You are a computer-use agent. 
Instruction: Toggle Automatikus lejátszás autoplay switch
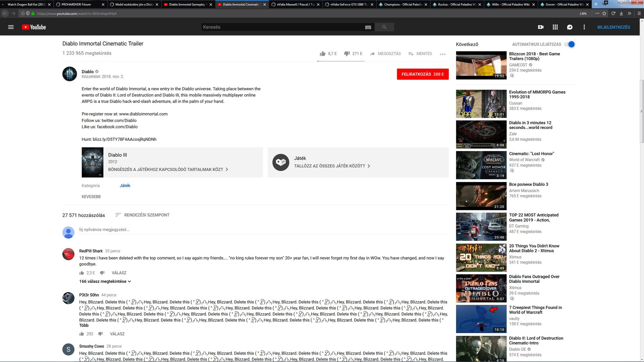570,44
